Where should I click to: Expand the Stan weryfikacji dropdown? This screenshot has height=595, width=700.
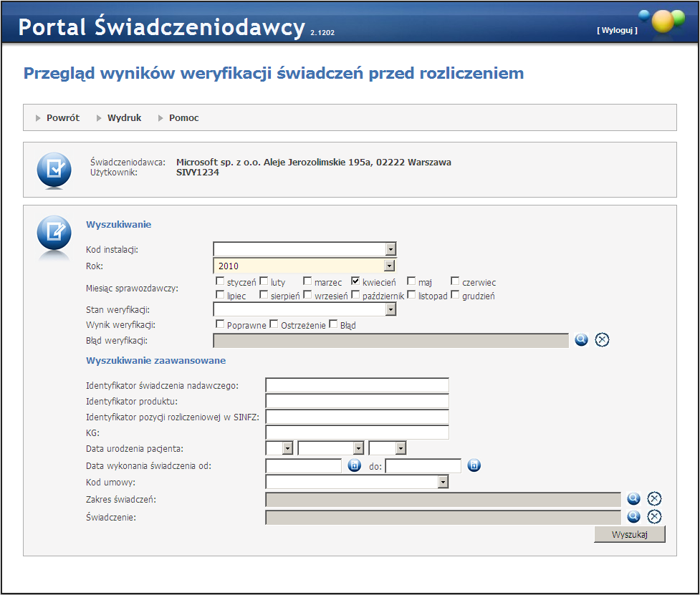(390, 309)
